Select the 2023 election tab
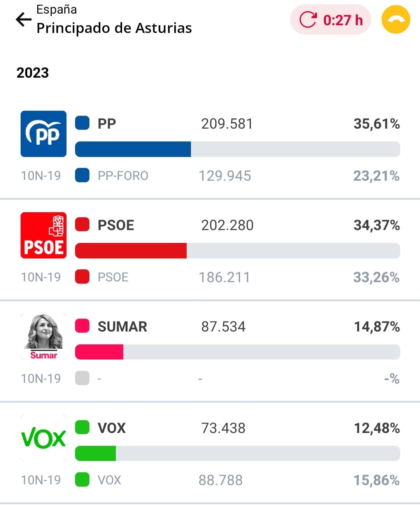Screen dimensions: 420x505 [32, 73]
